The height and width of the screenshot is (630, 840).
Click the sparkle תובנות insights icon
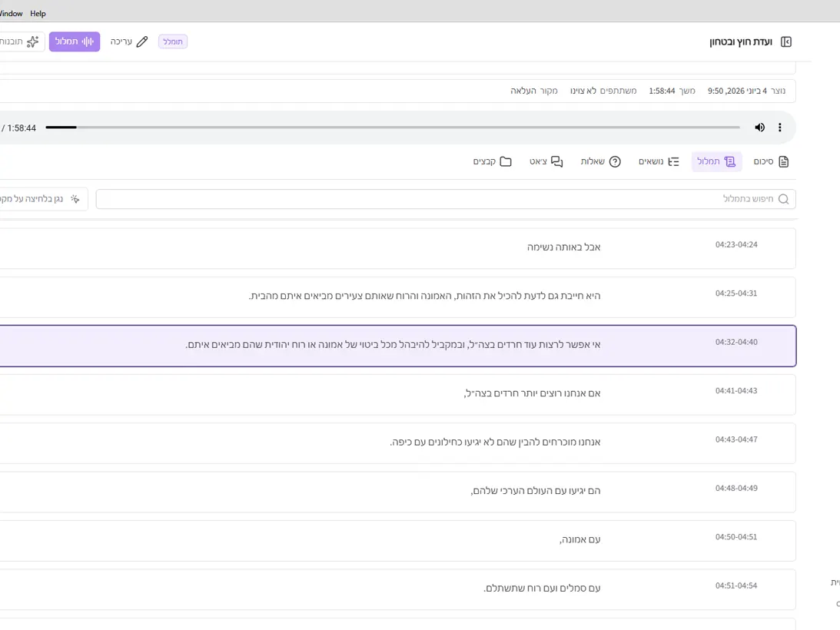point(33,41)
